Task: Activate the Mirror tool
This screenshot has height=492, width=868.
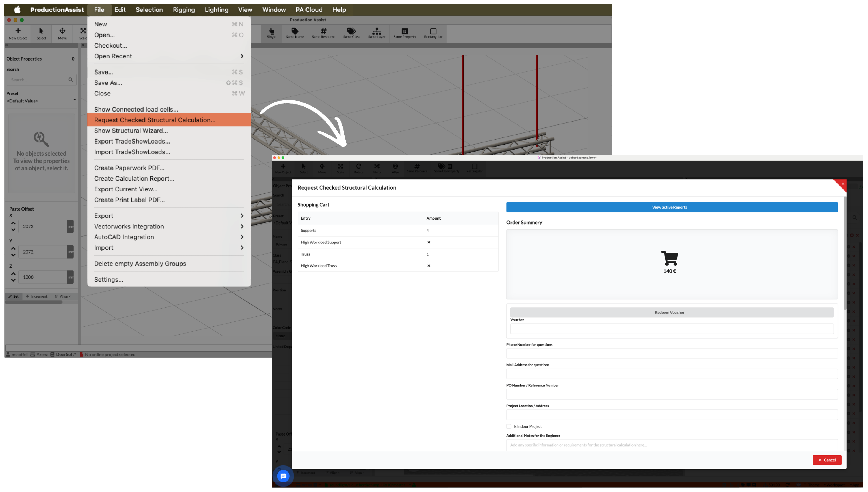Action: [x=377, y=168]
